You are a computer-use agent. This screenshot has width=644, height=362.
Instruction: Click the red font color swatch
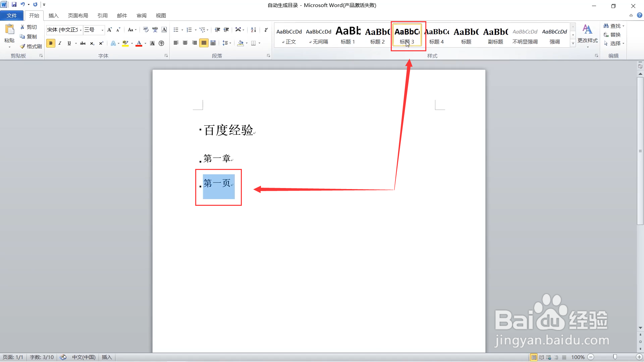click(139, 43)
